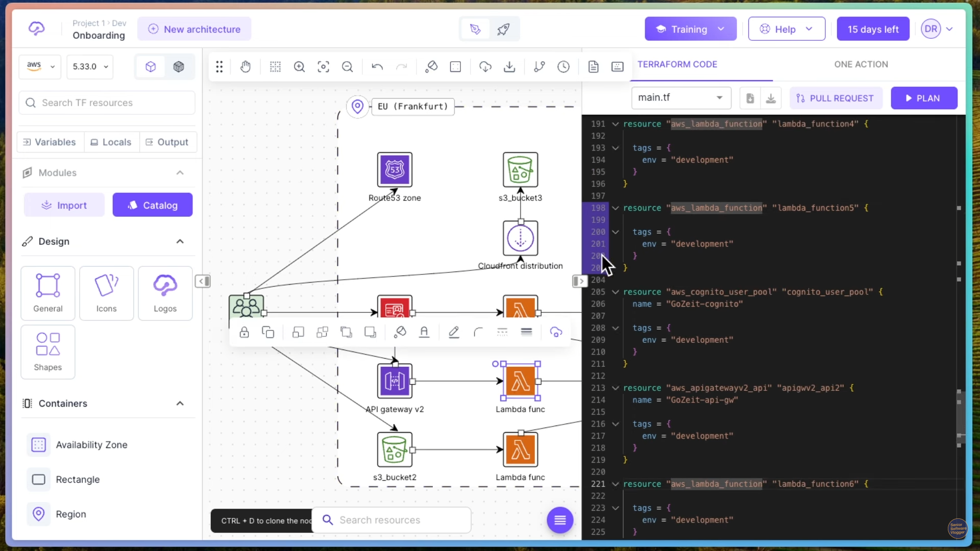Switch to the rocket deploy mode toggle
The height and width of the screenshot is (551, 980).
pyautogui.click(x=503, y=29)
